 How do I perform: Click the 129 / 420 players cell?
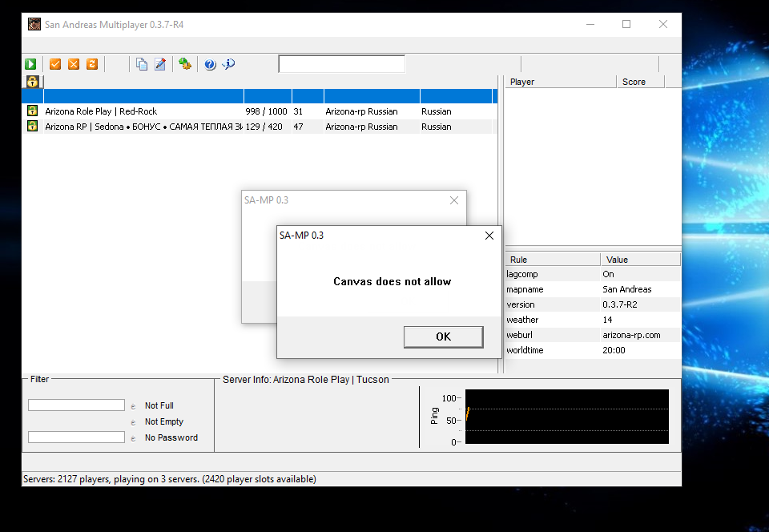[264, 127]
